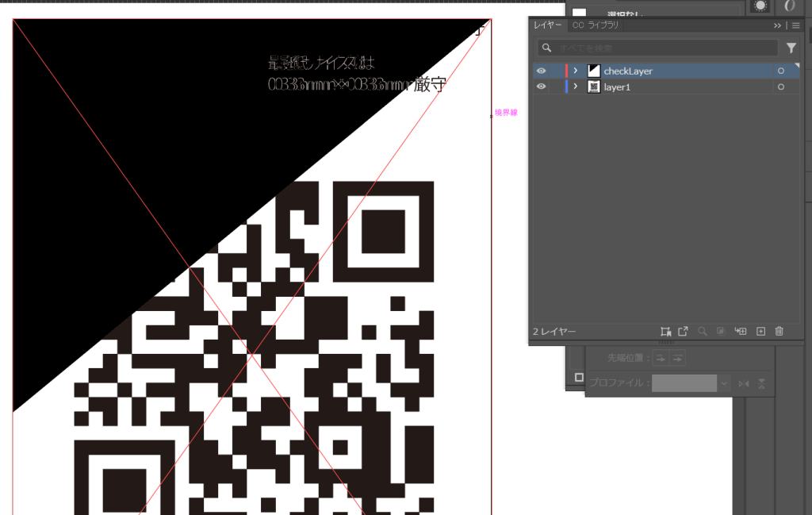The height and width of the screenshot is (515, 812).
Task: Toggle visibility of layer1
Action: tap(541, 86)
